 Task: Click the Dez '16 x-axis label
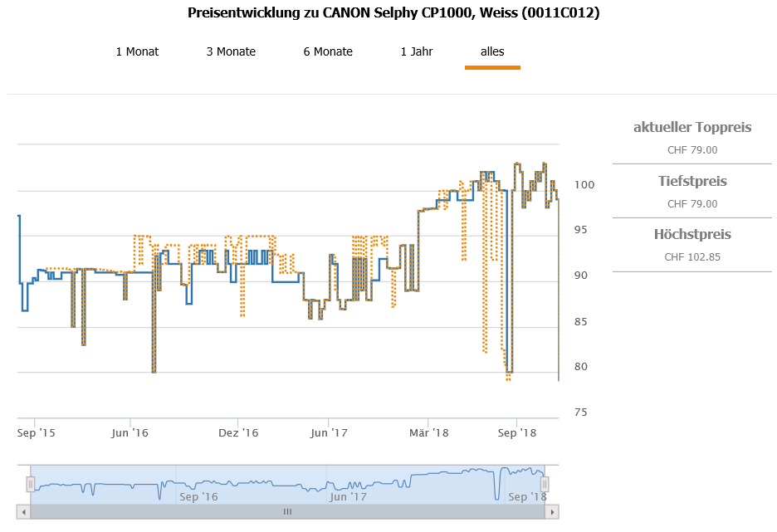(x=238, y=432)
